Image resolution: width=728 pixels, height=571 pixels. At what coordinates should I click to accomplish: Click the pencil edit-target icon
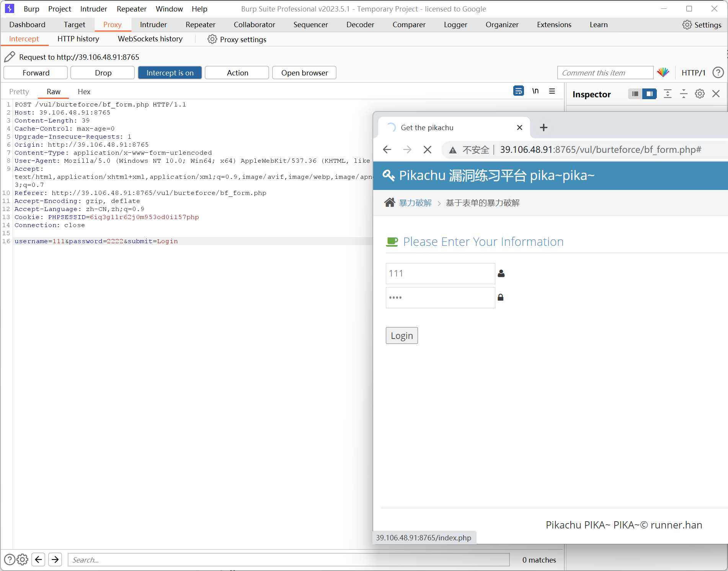tap(10, 57)
